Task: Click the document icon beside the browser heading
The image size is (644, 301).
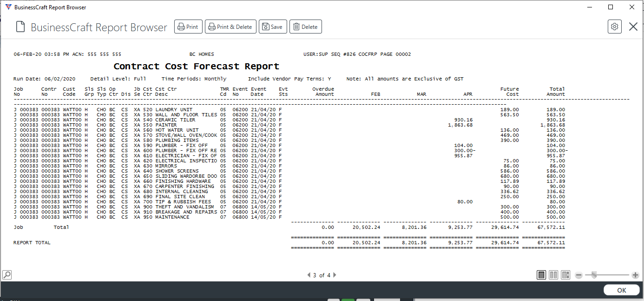Action: click(x=20, y=27)
